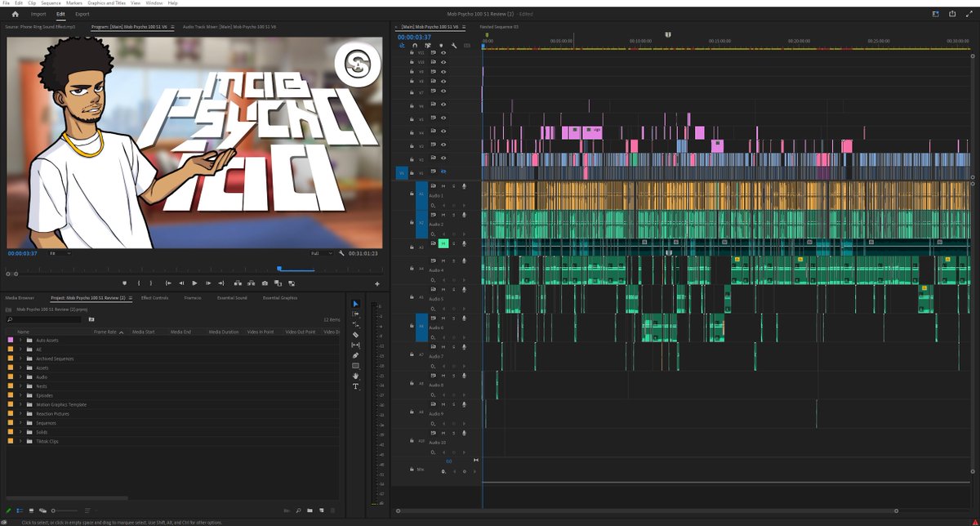The width and height of the screenshot is (980, 526).
Task: Mute the Audio 1 track
Action: (x=443, y=186)
